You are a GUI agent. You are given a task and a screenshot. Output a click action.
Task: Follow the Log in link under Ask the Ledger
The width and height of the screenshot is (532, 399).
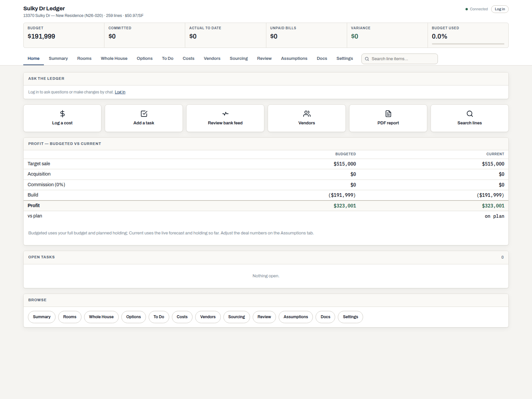(120, 92)
